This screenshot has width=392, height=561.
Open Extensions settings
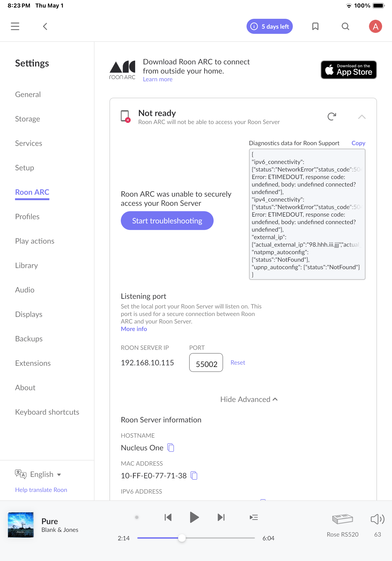[x=33, y=363]
